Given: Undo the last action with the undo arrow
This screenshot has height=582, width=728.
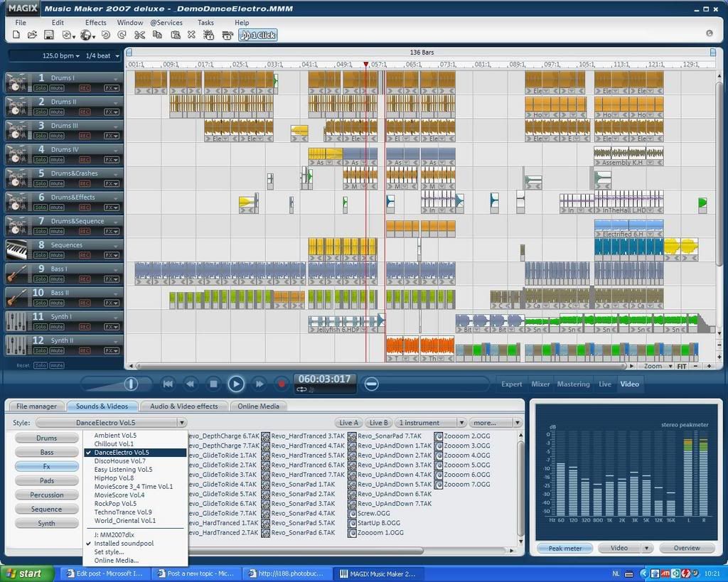Looking at the screenshot, I should (105, 35).
